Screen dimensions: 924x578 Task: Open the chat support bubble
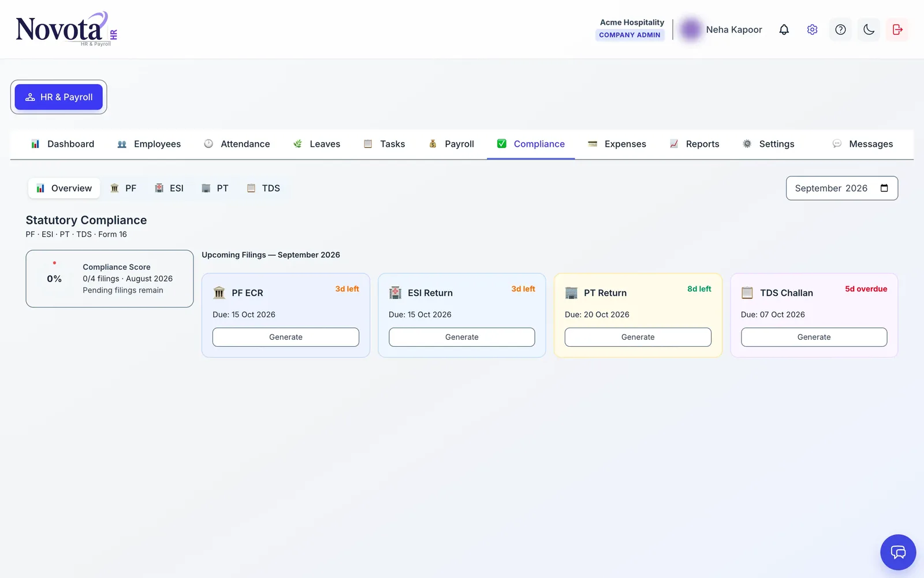click(898, 552)
